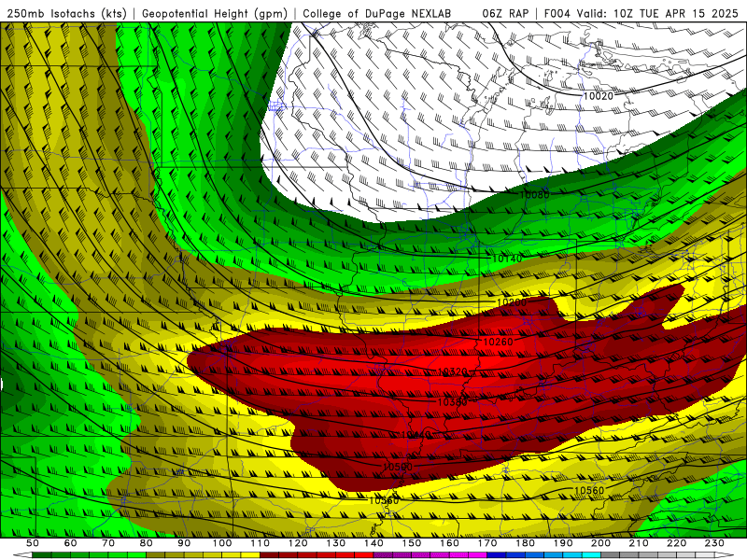Click the 50 value on the color scale
This screenshot has width=747, height=560.
[33, 543]
